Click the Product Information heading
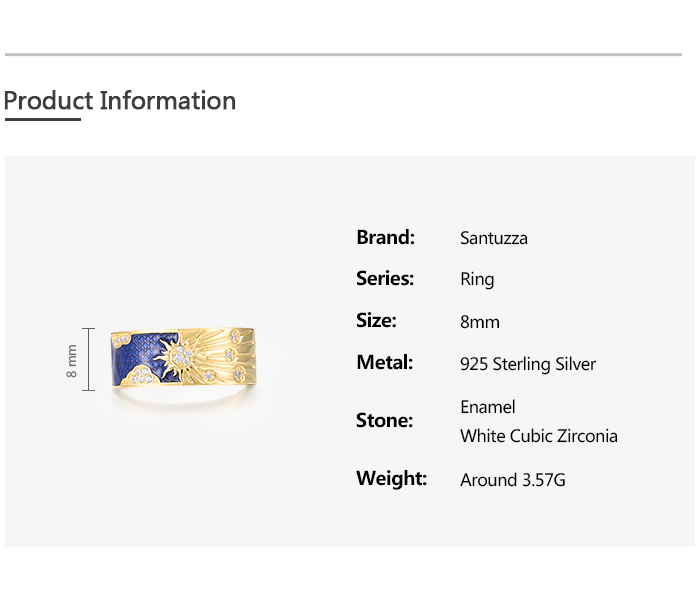Viewport: 700px width, 607px height. point(120,101)
